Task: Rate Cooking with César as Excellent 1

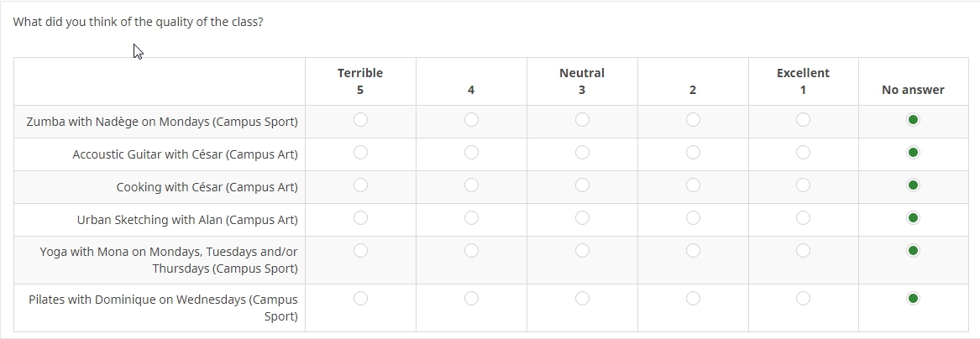Action: pos(803,185)
